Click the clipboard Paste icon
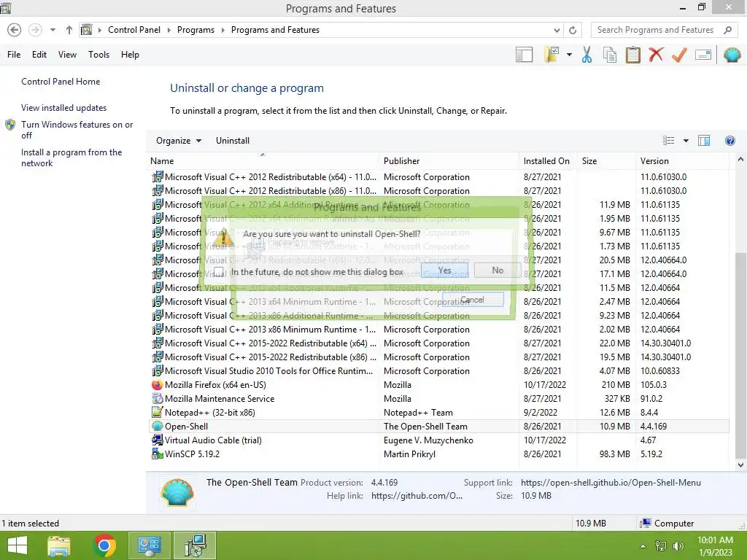 pyautogui.click(x=632, y=55)
